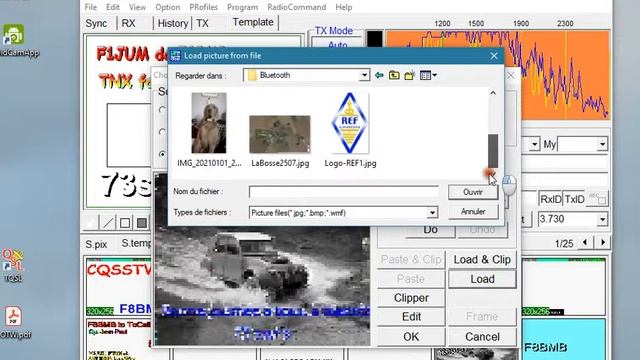Switch to the Sync tab
This screenshot has width=640, height=360.
tap(96, 23)
